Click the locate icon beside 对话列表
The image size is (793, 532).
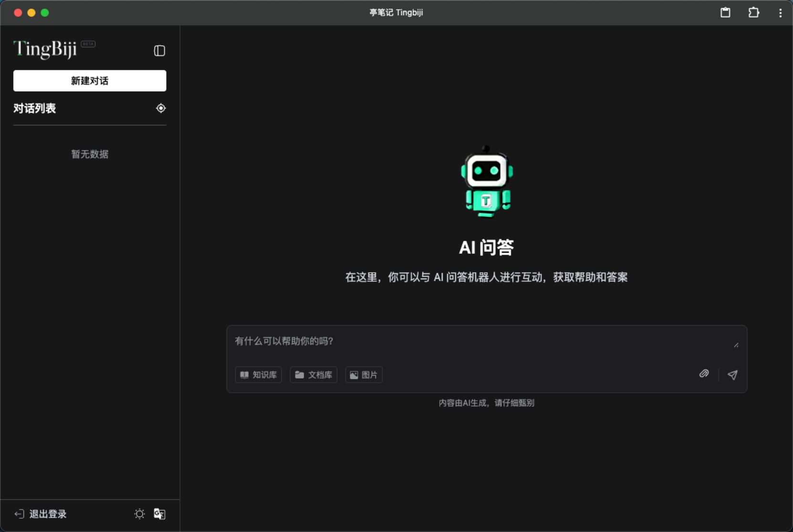(161, 108)
